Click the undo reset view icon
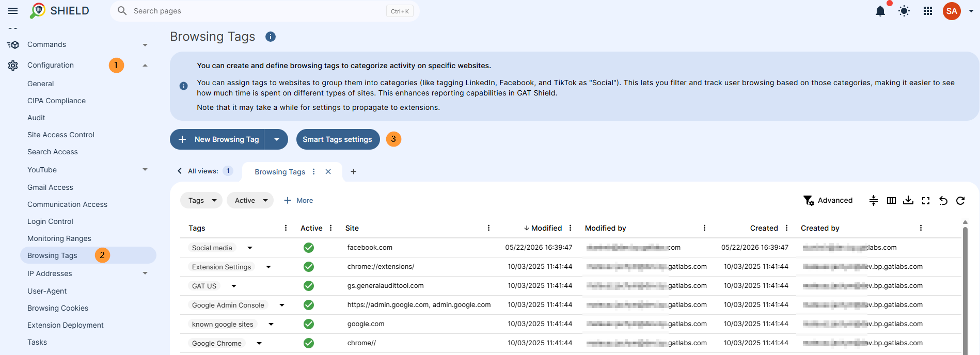Image resolution: width=980 pixels, height=355 pixels. (943, 201)
